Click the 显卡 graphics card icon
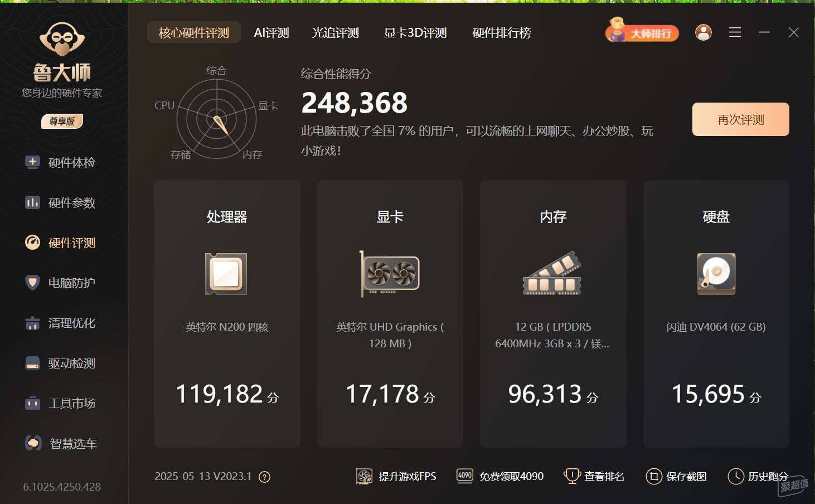Screen dimensions: 815x504 click(389, 273)
